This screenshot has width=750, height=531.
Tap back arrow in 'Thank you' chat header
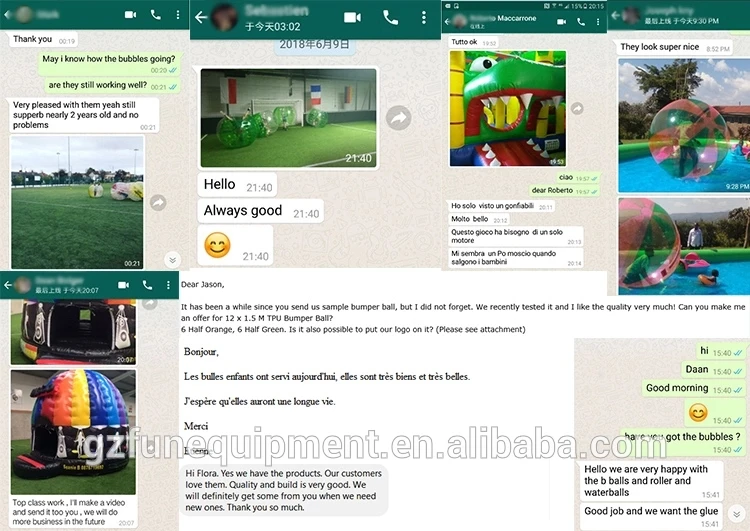7,15
